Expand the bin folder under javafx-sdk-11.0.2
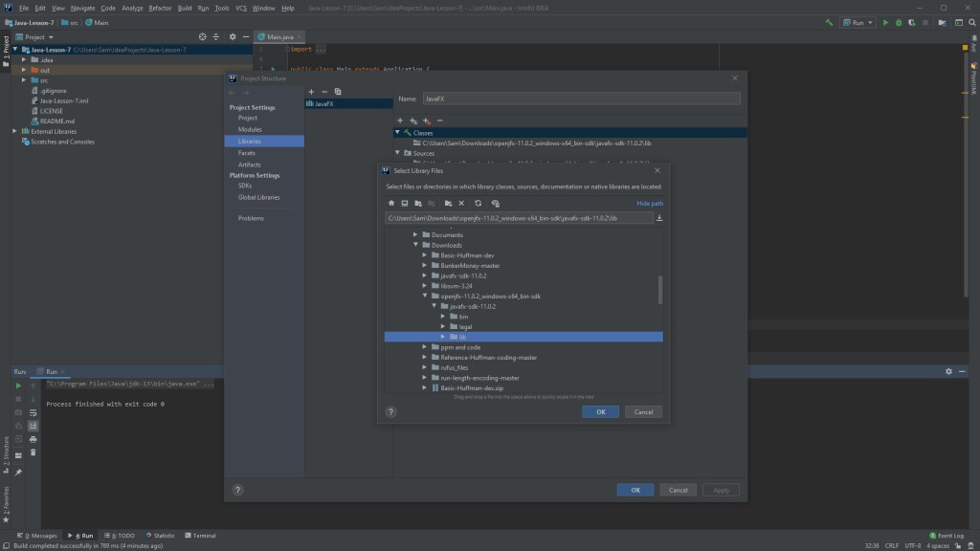This screenshot has height=551, width=980. (x=442, y=316)
